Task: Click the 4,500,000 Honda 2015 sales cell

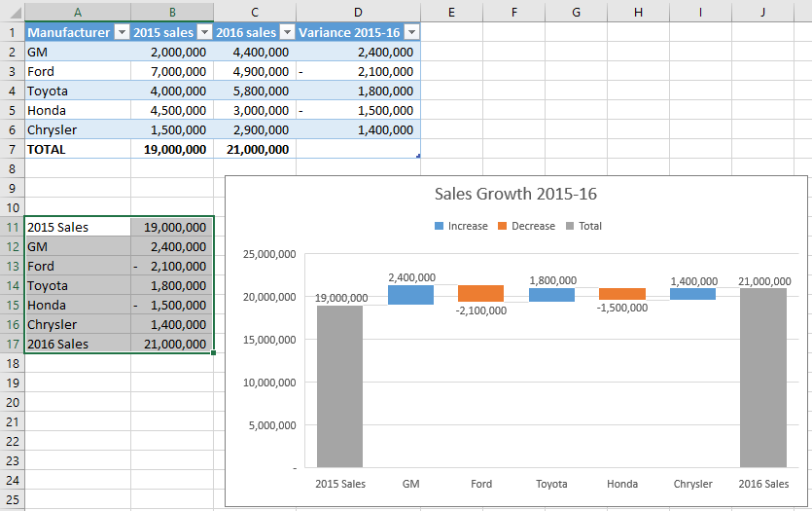Action: [172, 110]
